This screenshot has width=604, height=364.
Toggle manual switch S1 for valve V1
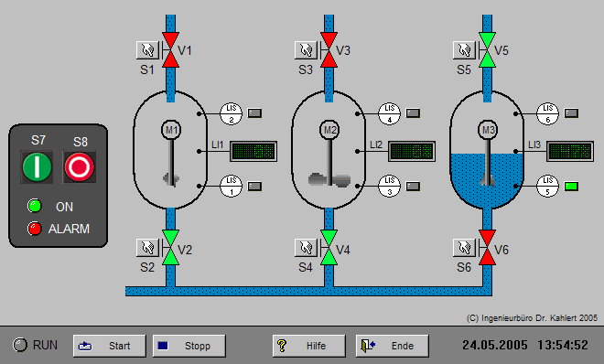(x=147, y=50)
